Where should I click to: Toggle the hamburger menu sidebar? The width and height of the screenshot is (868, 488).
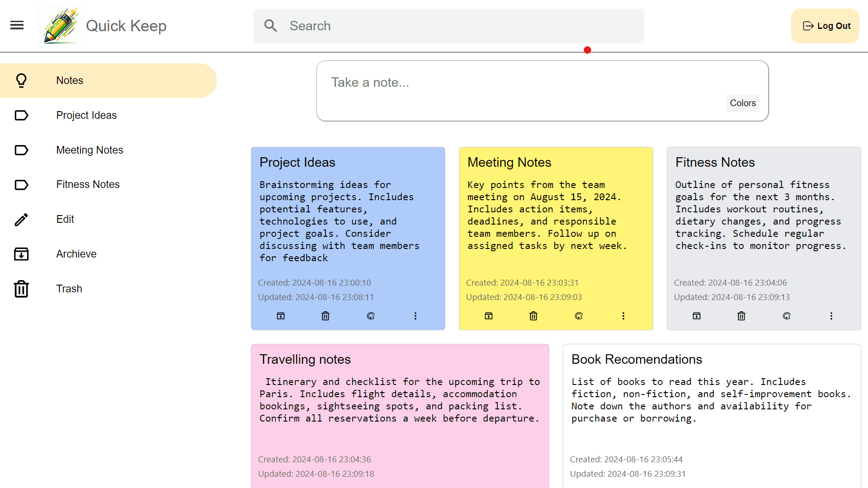coord(17,25)
